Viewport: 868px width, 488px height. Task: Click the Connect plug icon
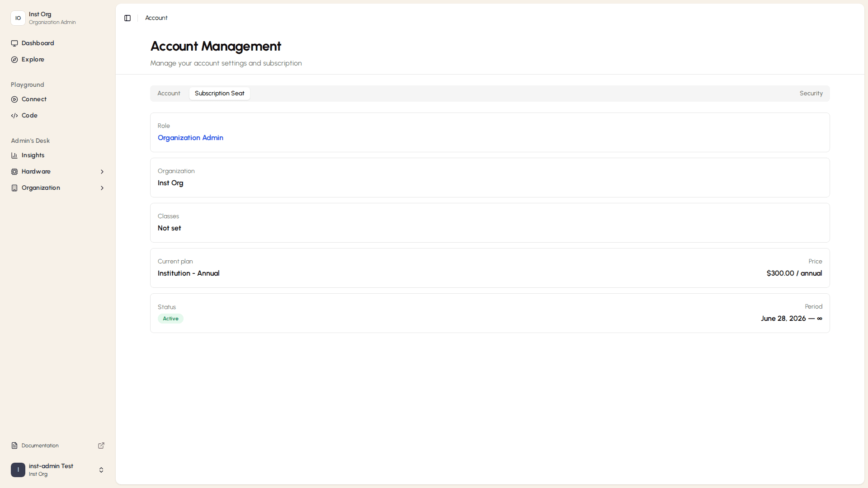point(14,99)
